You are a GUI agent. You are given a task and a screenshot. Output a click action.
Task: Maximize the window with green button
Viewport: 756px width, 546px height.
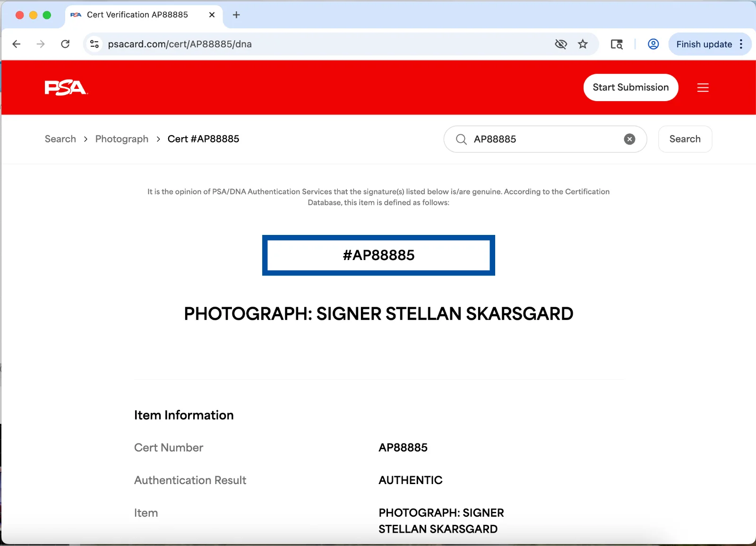click(47, 15)
